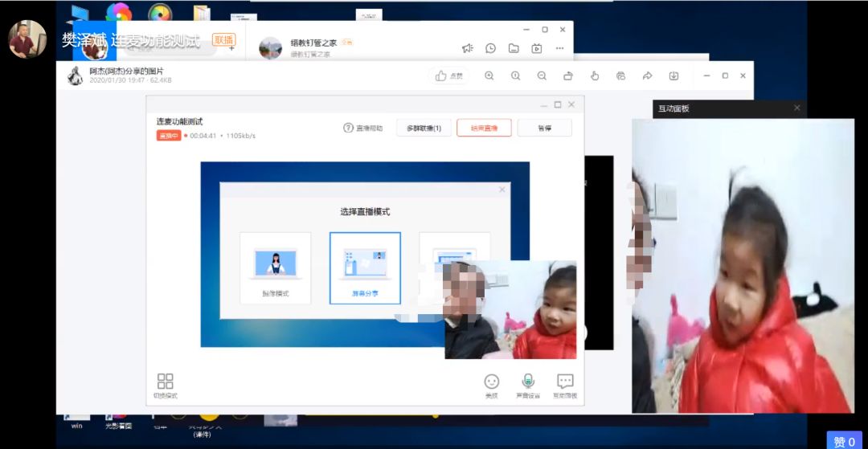The width and height of the screenshot is (868, 449).
Task: Open 美颜 beauty filter icon
Action: point(492,386)
